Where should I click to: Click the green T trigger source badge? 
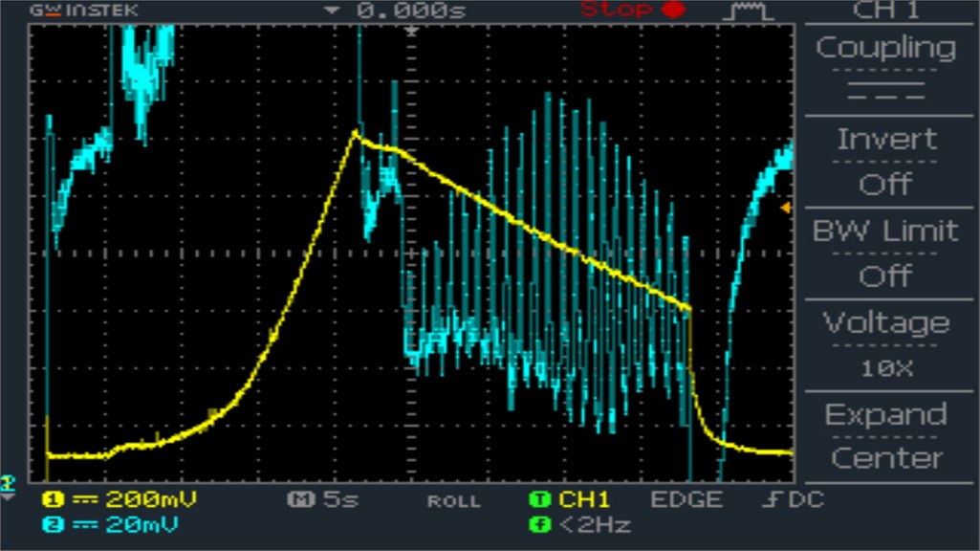[x=539, y=499]
